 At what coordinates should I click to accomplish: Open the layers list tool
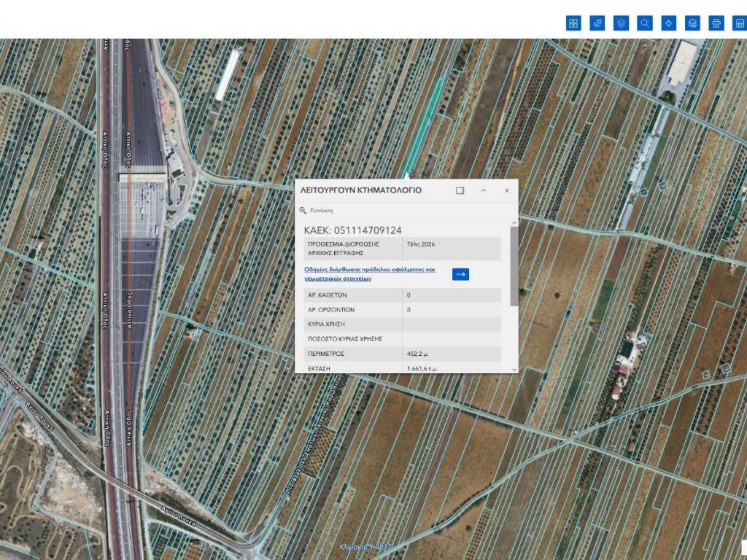coord(621,23)
